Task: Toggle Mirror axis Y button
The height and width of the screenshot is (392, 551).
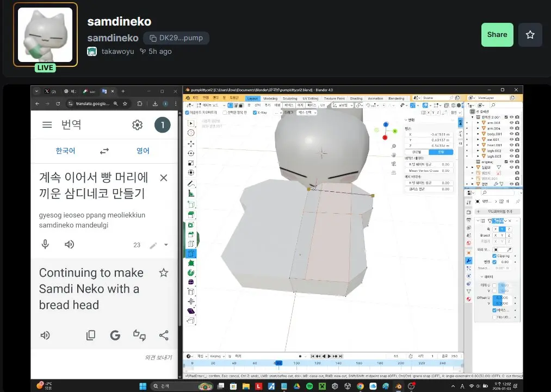Action: click(x=502, y=229)
